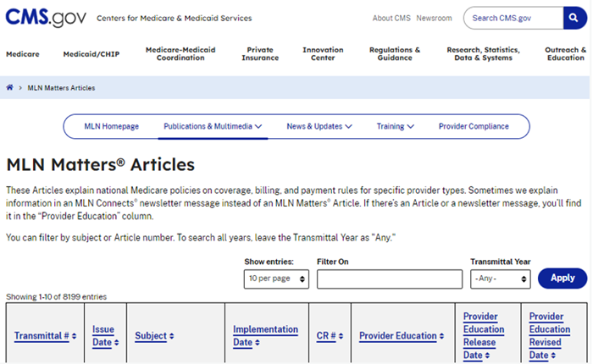Click the Showing 1-10 of 8199 entries text
This screenshot has height=364, width=593.
click(x=57, y=297)
